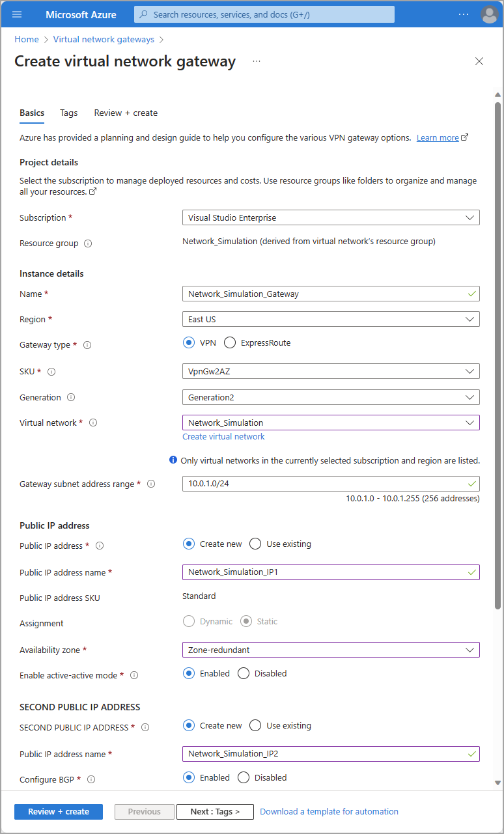Open the SKU dropdown
Image resolution: width=504 pixels, height=834 pixels.
click(x=331, y=371)
